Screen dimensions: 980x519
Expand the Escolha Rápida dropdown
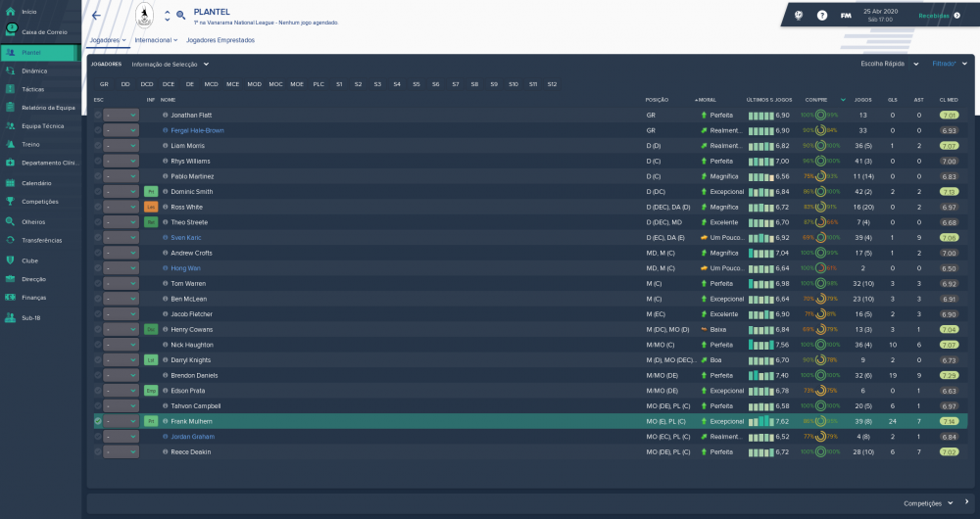coord(890,64)
